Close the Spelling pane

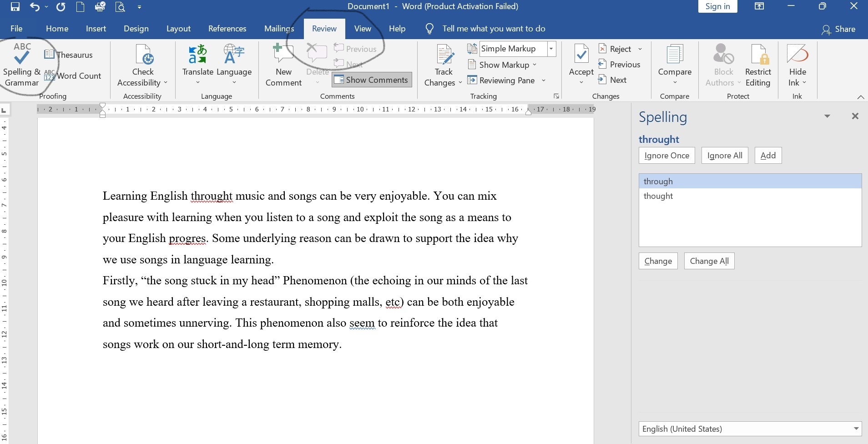(x=855, y=116)
